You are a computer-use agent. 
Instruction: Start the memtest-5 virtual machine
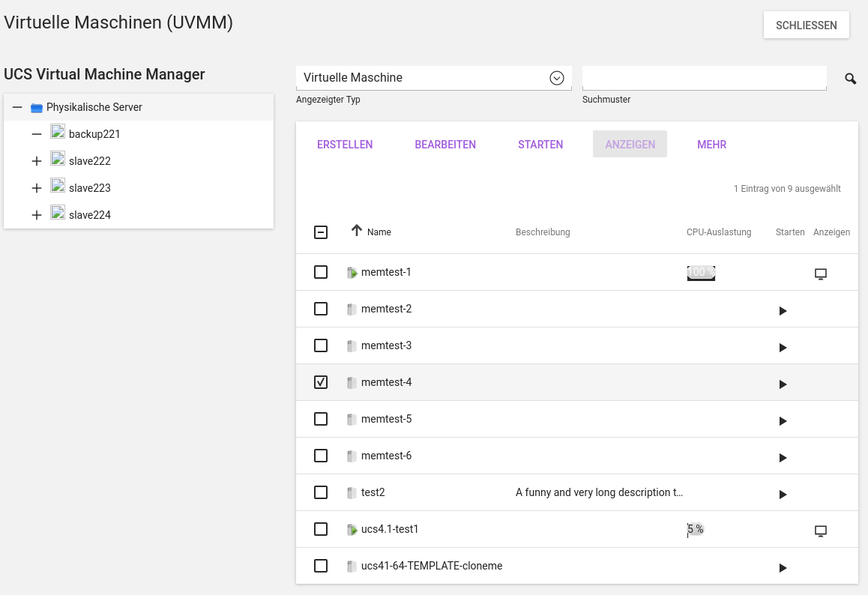(x=783, y=420)
